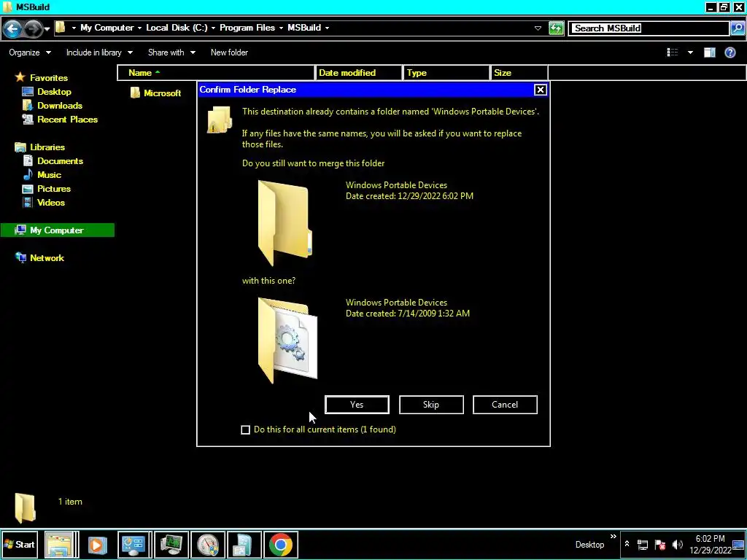
Task: Launch Google Chrome from the taskbar
Action: coord(281,545)
